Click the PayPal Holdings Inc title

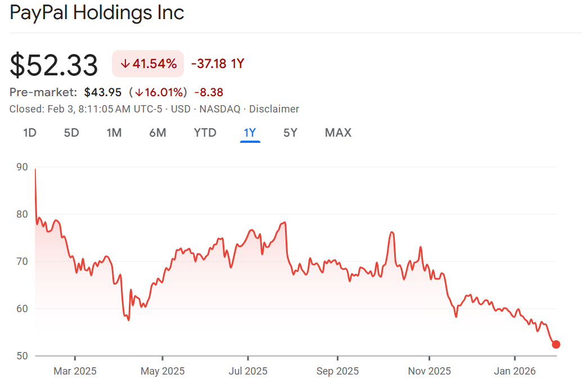tap(97, 13)
